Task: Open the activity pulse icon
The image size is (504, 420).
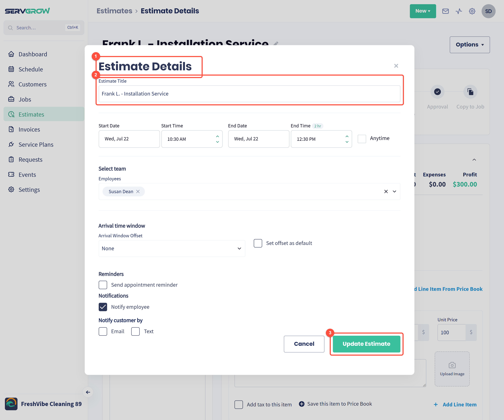Action: click(459, 11)
